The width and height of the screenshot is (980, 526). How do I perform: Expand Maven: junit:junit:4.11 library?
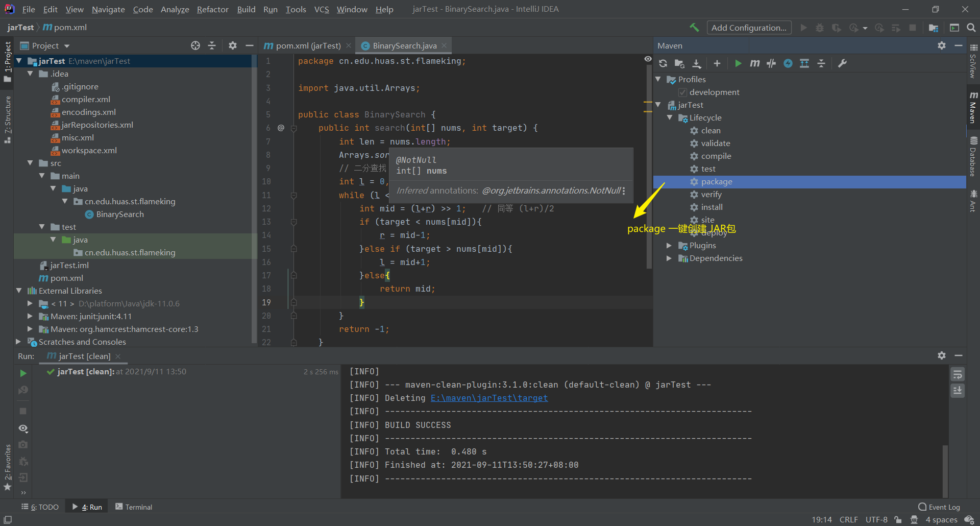30,316
